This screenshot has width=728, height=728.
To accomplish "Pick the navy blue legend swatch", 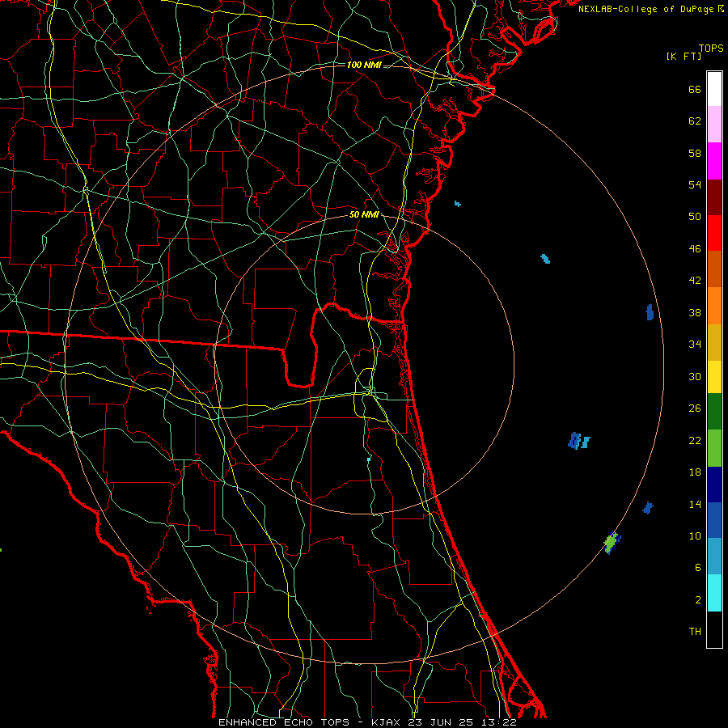I will coord(714,485).
